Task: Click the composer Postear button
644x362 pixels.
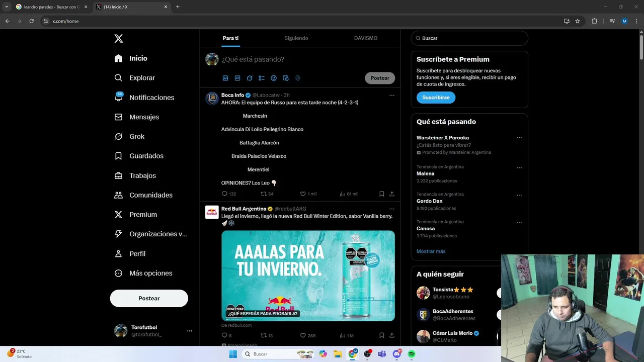Action: [380, 78]
